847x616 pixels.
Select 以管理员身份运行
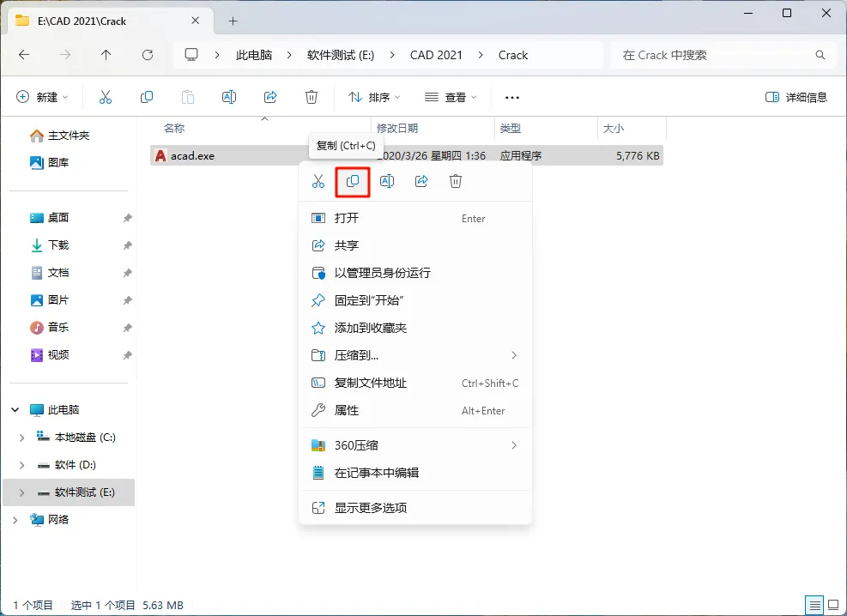(414, 273)
